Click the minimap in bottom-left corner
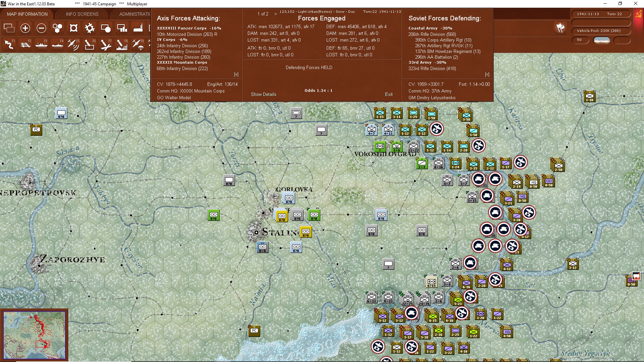Viewport: 644px width, 362px height. coord(34,335)
